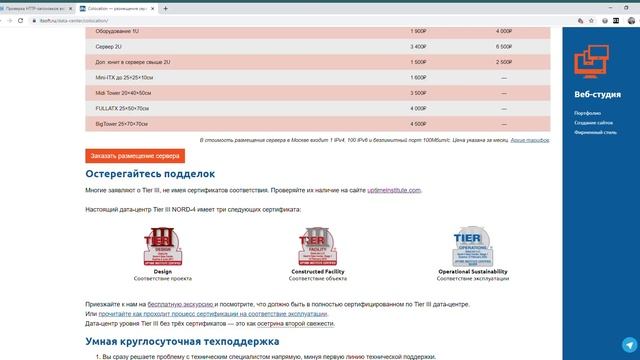Click the Веб-студия monitors logo
The height and width of the screenshot is (360, 640).
click(x=591, y=62)
